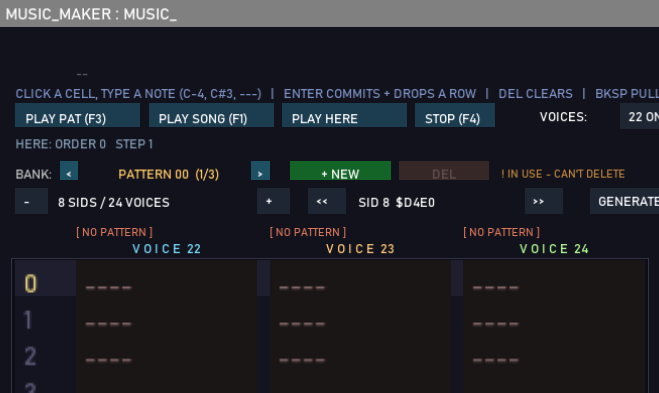This screenshot has width=659, height=393.
Task: Select VOICE 24 column header
Action: pos(554,249)
